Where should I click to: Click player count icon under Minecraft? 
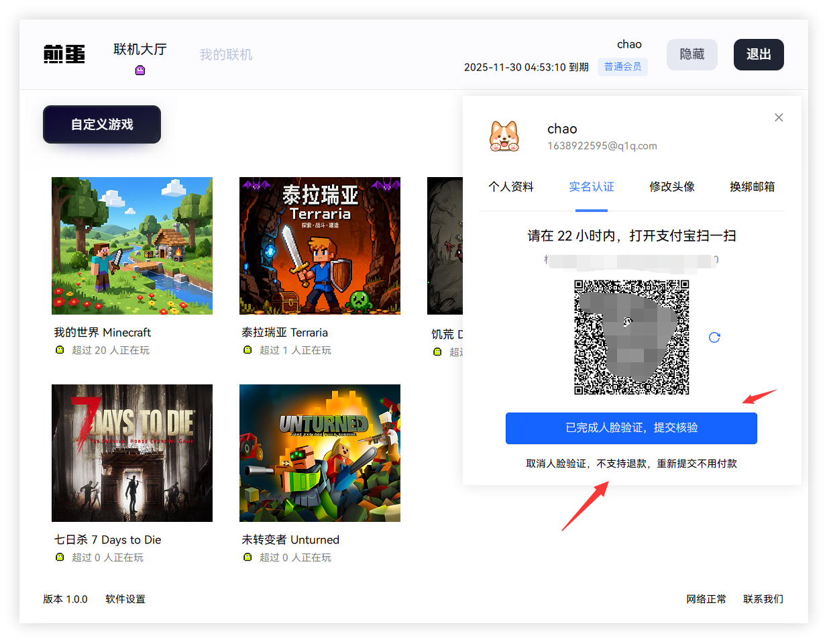click(x=60, y=350)
